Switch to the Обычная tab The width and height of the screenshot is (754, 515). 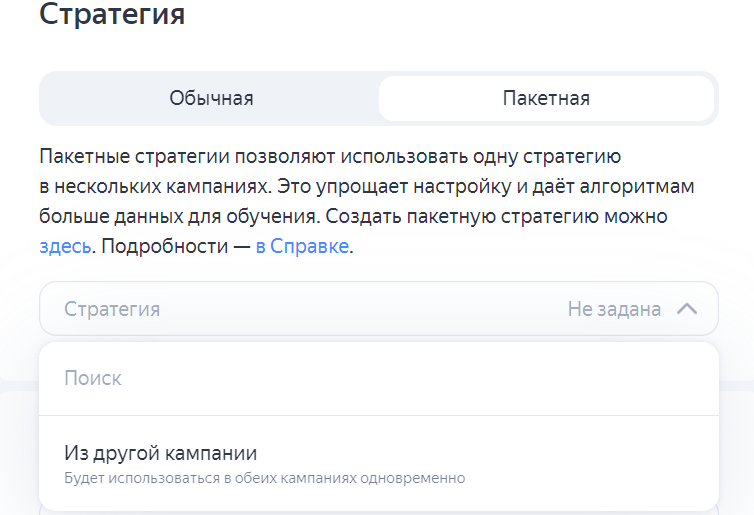point(211,98)
